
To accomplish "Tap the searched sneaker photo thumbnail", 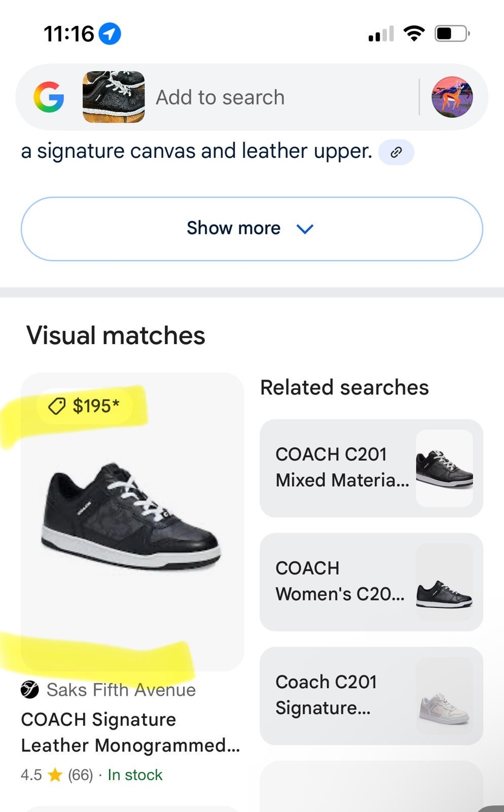I will [114, 97].
